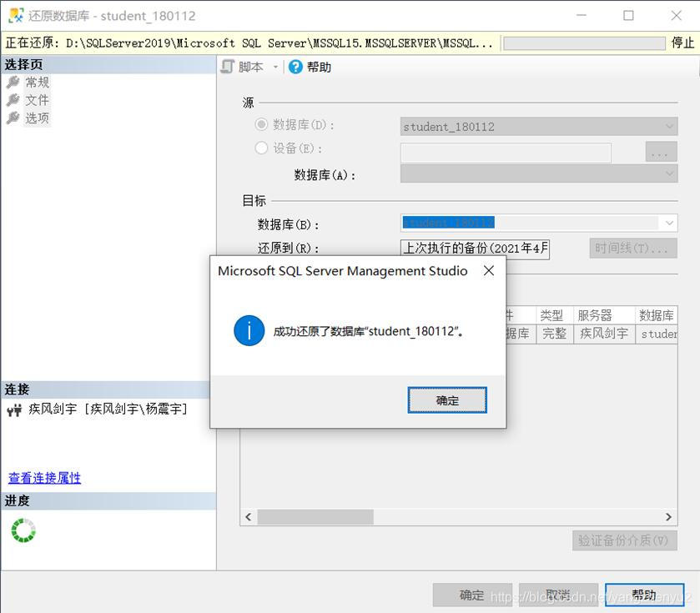Open the source database student_180112 dropdown

coord(539,126)
